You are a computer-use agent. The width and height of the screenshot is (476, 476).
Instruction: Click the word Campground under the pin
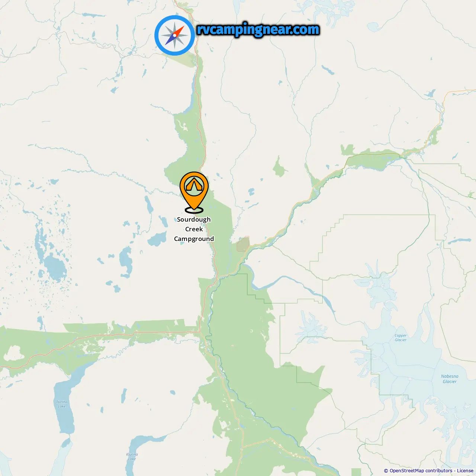194,239
